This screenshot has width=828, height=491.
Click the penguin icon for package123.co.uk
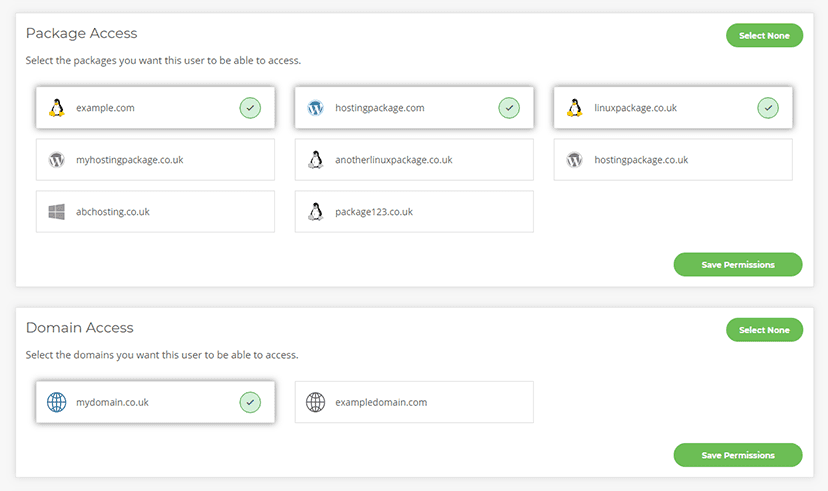[x=316, y=212]
